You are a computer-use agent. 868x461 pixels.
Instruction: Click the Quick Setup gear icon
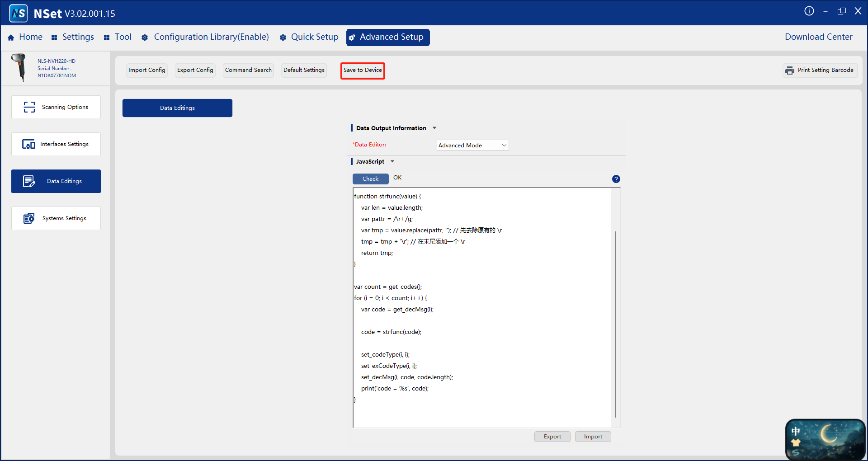click(x=283, y=38)
